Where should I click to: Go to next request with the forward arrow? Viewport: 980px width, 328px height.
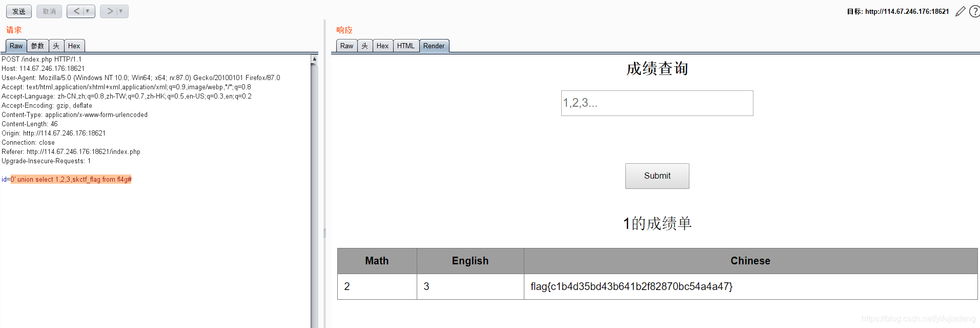(x=110, y=11)
